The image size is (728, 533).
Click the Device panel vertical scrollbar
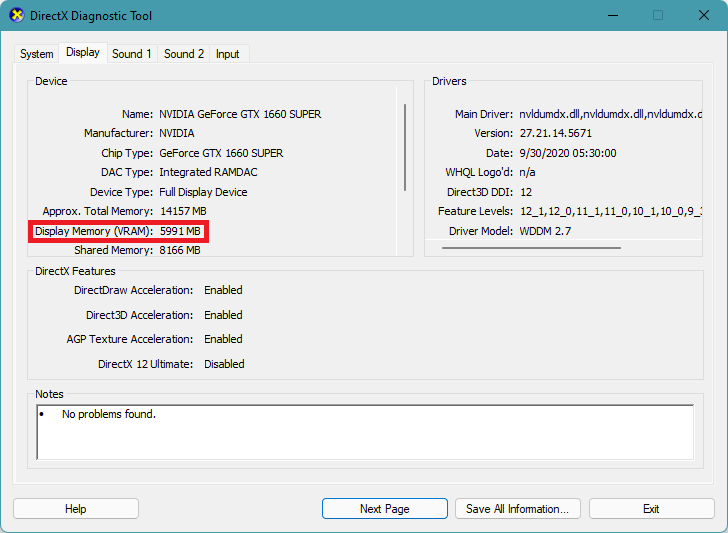(x=405, y=147)
